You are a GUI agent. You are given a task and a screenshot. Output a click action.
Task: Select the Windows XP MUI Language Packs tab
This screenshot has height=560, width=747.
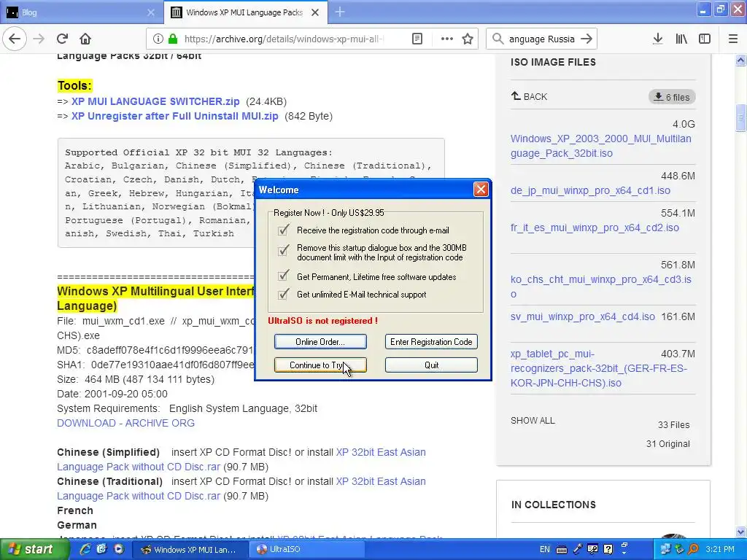tap(245, 12)
